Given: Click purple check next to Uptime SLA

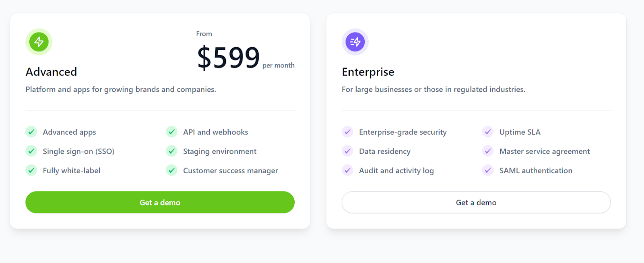Looking at the screenshot, I should pyautogui.click(x=488, y=131).
